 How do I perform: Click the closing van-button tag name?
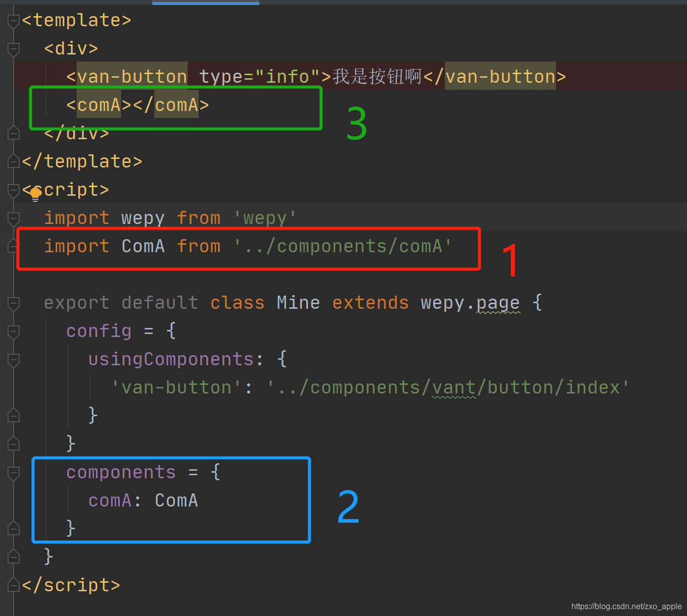[x=500, y=77]
